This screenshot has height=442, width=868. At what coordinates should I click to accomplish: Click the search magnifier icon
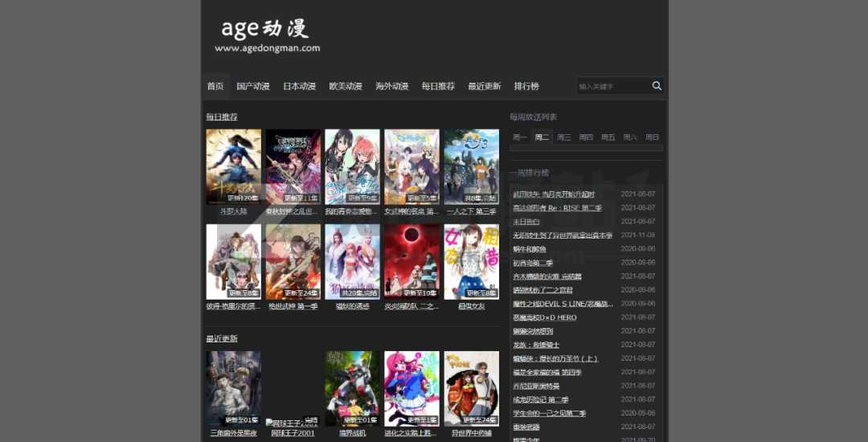[x=657, y=86]
